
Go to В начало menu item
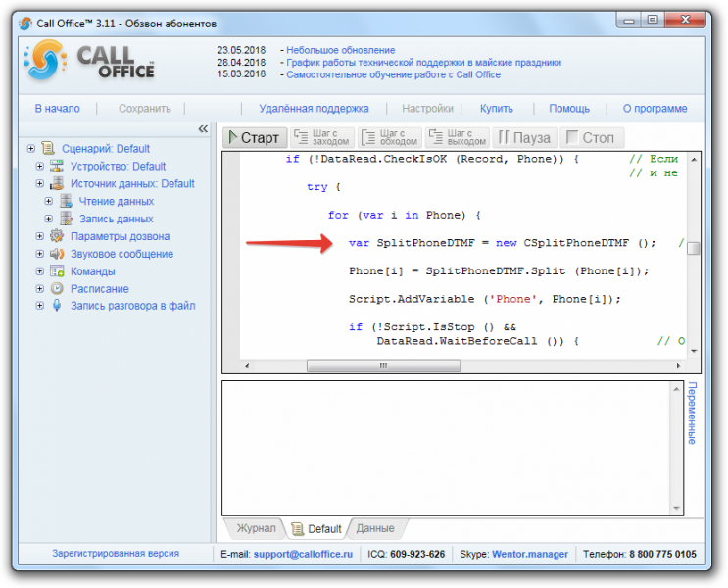(x=58, y=108)
